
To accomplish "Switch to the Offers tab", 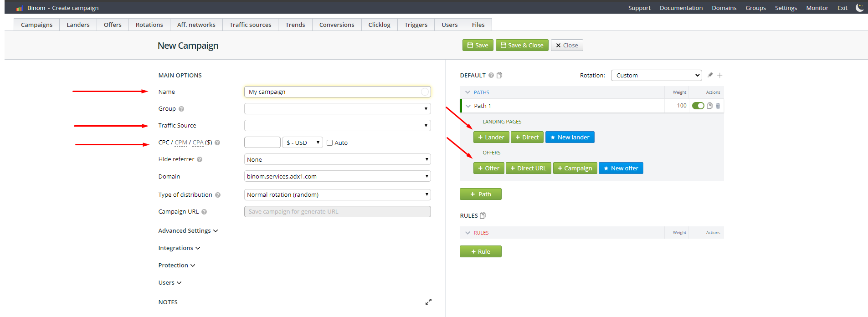I will [113, 25].
